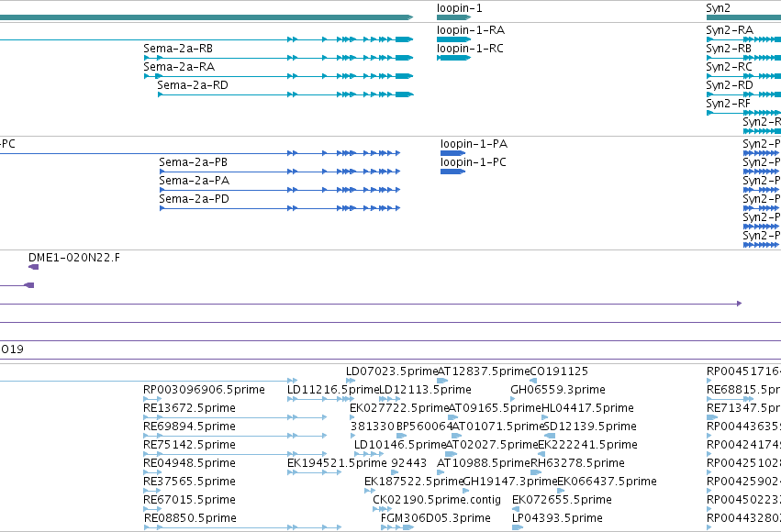Screen dimensions: 781x532
Task: Click EST EK187522.5prime
Action: [414, 482]
